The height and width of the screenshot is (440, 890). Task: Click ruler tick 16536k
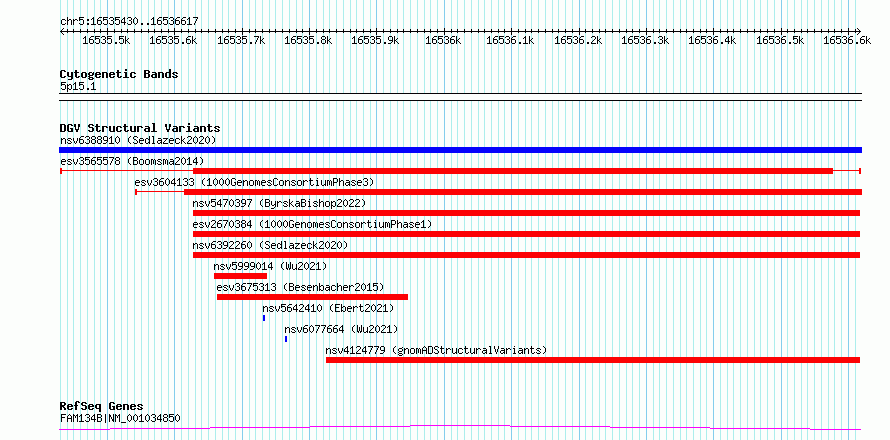[x=443, y=40]
